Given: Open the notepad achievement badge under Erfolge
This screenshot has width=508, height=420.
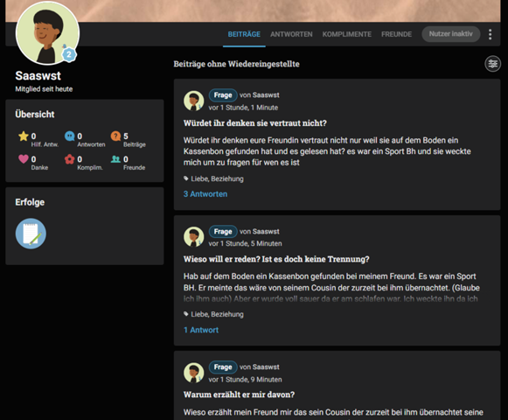Looking at the screenshot, I should [31, 234].
